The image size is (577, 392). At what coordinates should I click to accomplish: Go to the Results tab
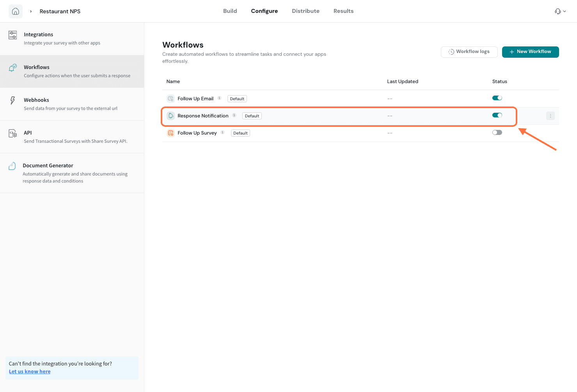click(343, 11)
